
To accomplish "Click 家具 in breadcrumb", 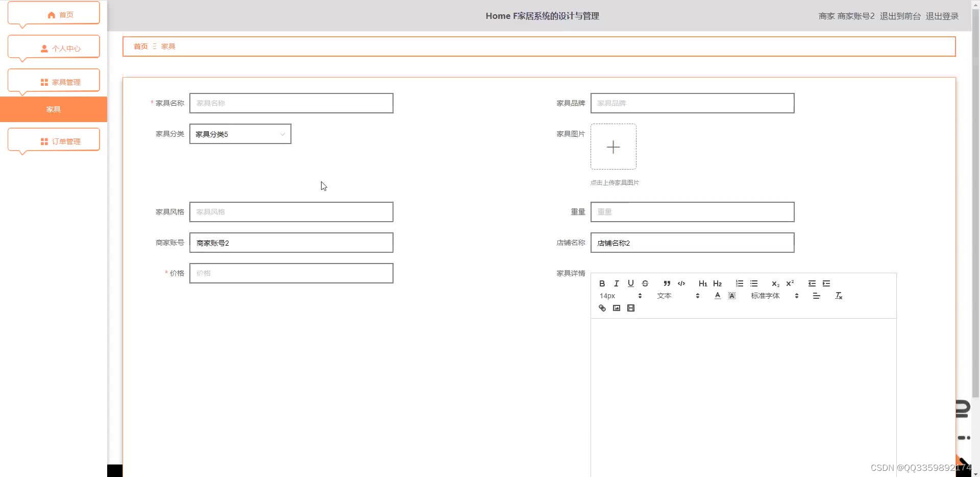I will pos(168,46).
